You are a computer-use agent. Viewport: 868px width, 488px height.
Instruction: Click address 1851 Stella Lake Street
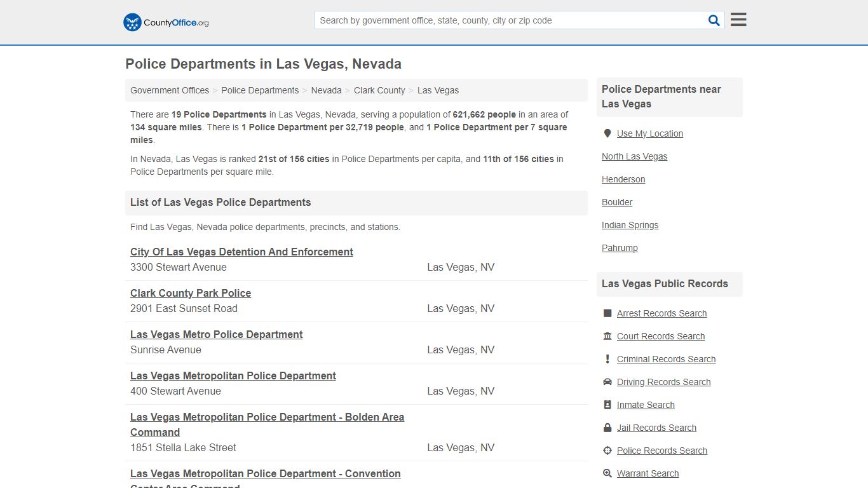click(183, 447)
